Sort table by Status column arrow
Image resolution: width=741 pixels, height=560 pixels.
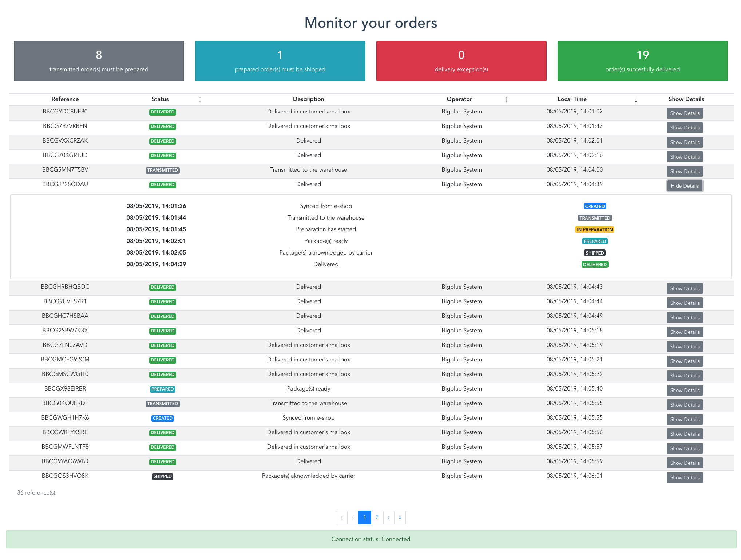(200, 99)
